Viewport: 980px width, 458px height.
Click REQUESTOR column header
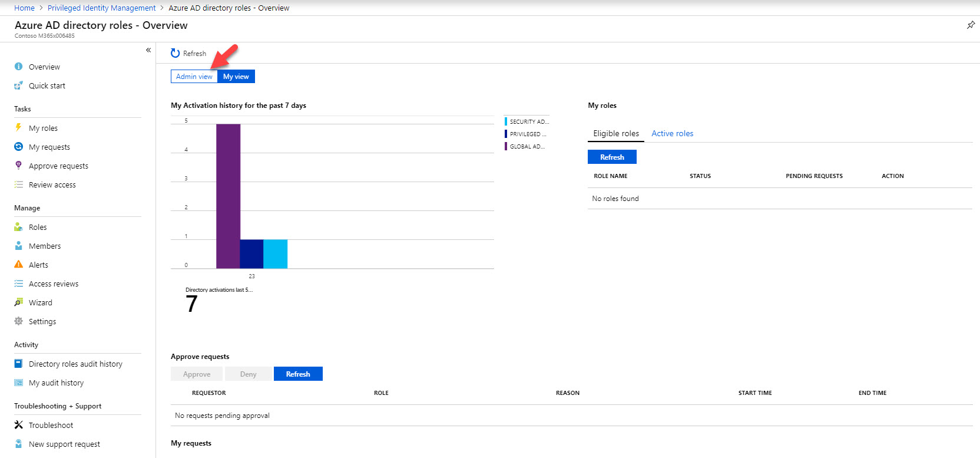[209, 393]
